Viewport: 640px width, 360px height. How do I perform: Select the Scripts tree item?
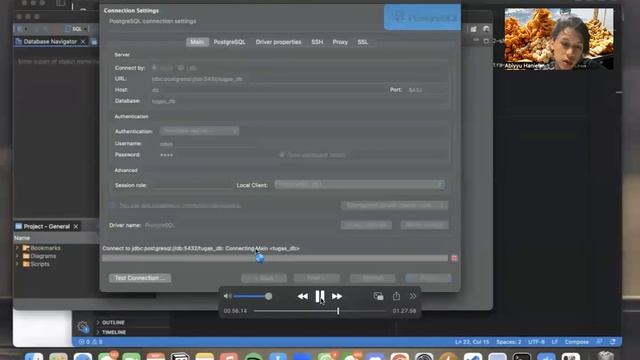coord(36,264)
